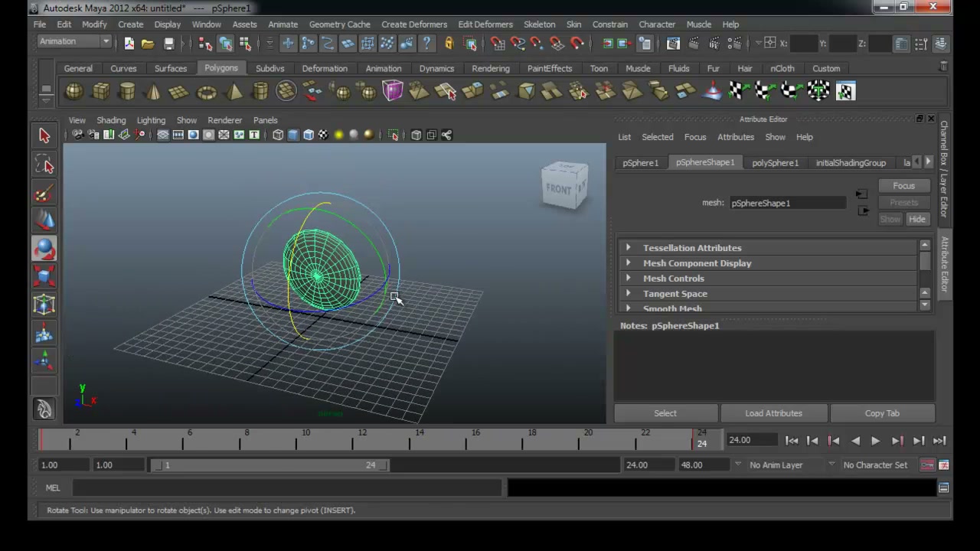Expand Mesh Controls section
Screen dimensions: 980x551
point(628,278)
